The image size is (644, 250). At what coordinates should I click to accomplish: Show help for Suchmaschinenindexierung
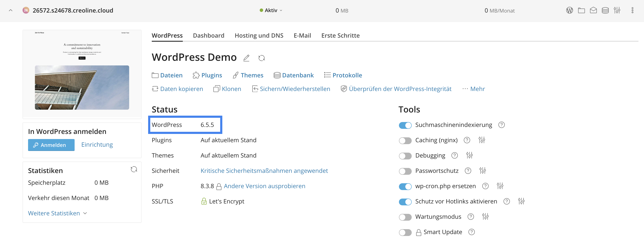pyautogui.click(x=502, y=125)
